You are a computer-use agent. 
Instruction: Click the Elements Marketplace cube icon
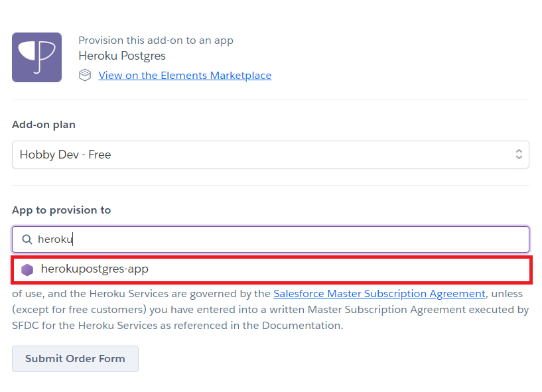coord(85,75)
